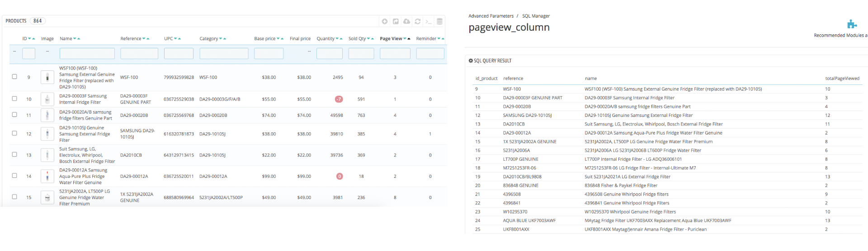
Task: Open product image thumbnail for ID 9
Action: tap(47, 77)
